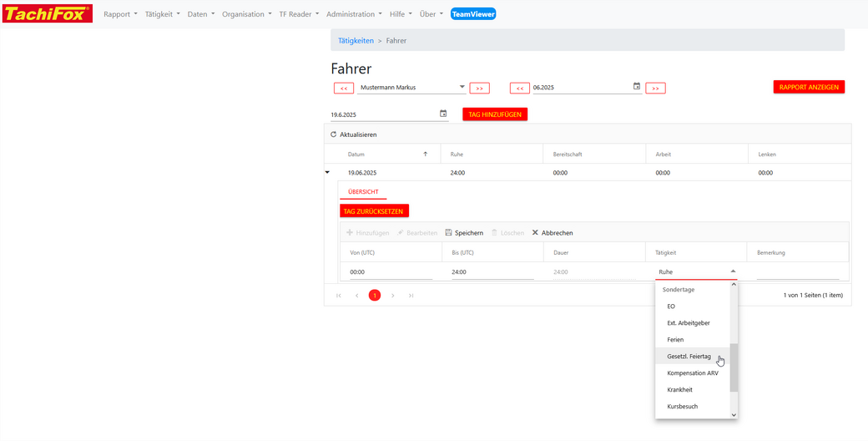Click the Von (UTC) time field
This screenshot has height=441, width=868.
tap(390, 272)
